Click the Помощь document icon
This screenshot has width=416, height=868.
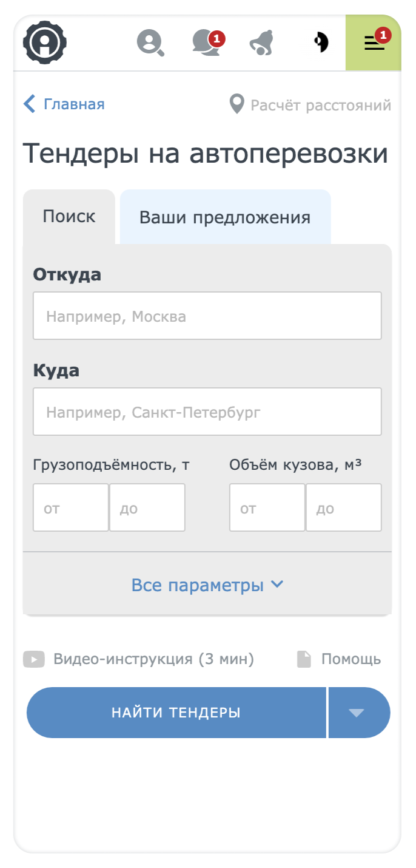(304, 659)
